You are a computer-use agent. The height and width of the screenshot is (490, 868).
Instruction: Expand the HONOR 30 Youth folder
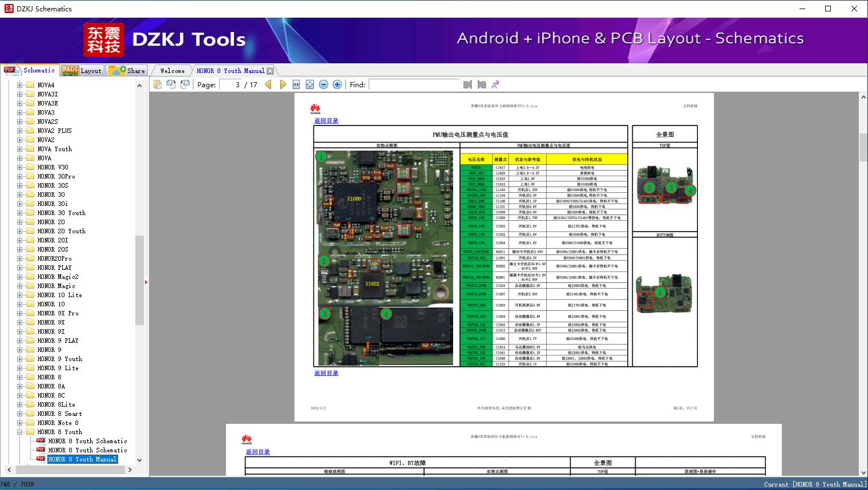(x=20, y=213)
